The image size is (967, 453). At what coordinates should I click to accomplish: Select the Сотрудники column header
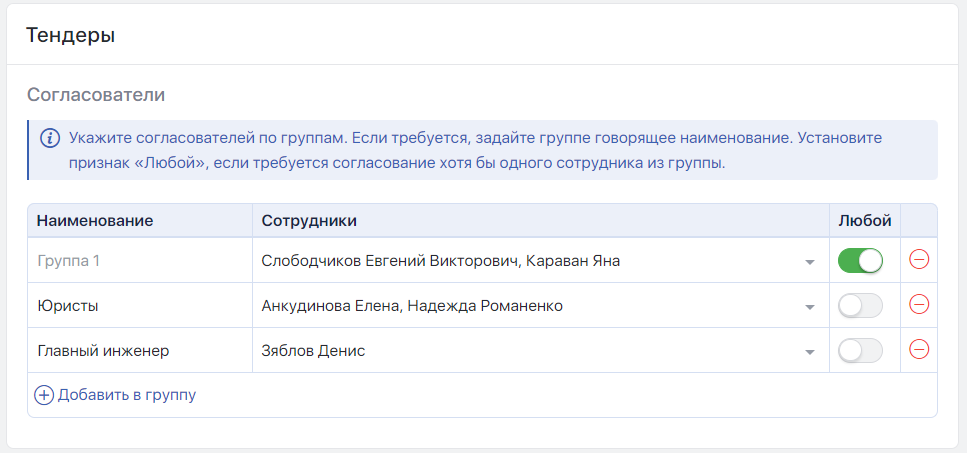pyautogui.click(x=309, y=220)
